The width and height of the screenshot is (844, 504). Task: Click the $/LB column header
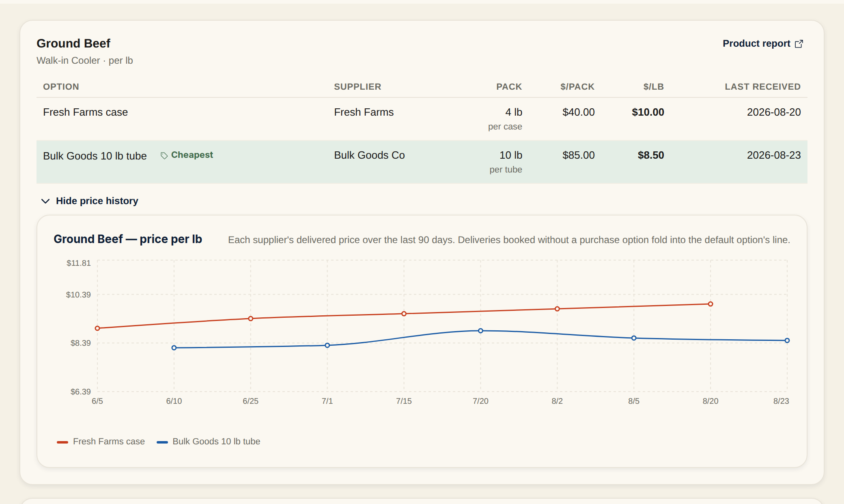[x=653, y=87]
